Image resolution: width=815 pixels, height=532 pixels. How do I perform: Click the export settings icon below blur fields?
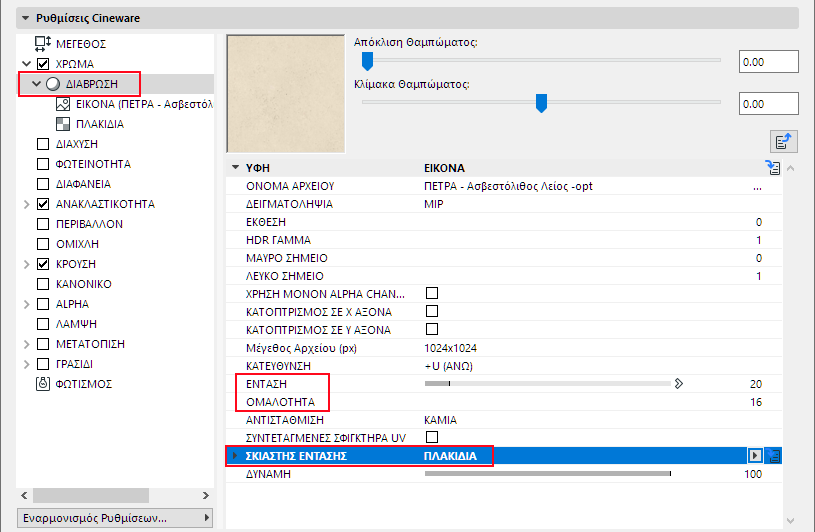point(783,141)
